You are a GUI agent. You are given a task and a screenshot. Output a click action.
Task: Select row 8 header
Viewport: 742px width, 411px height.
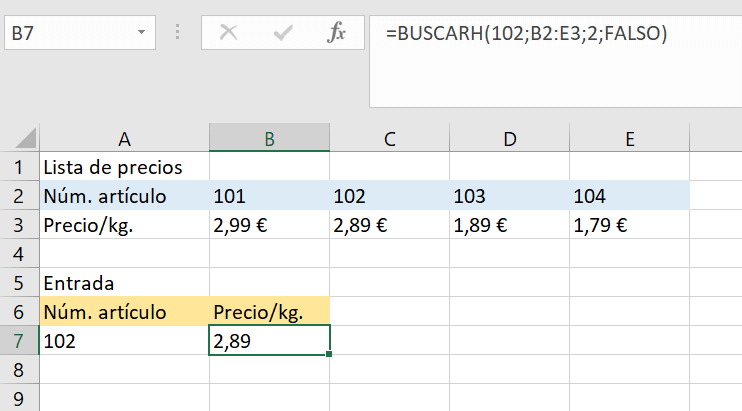pos(19,369)
